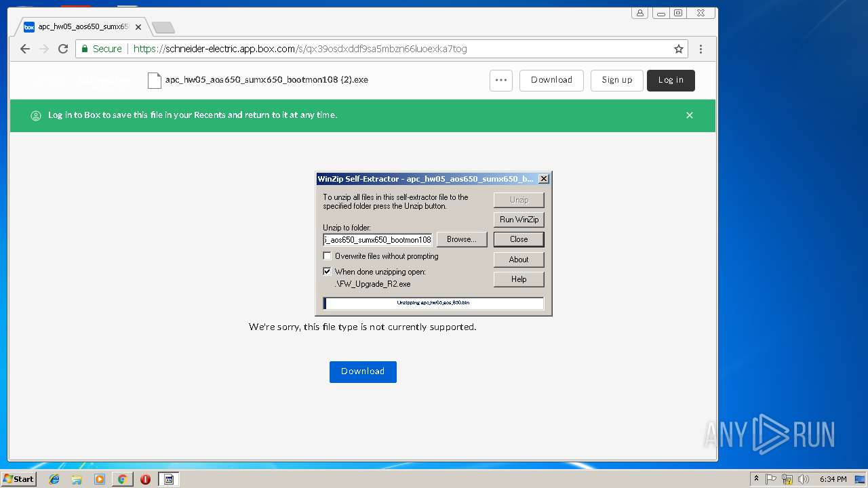Bookmark this page with the star icon
Image resolution: width=868 pixels, height=488 pixels.
[678, 49]
